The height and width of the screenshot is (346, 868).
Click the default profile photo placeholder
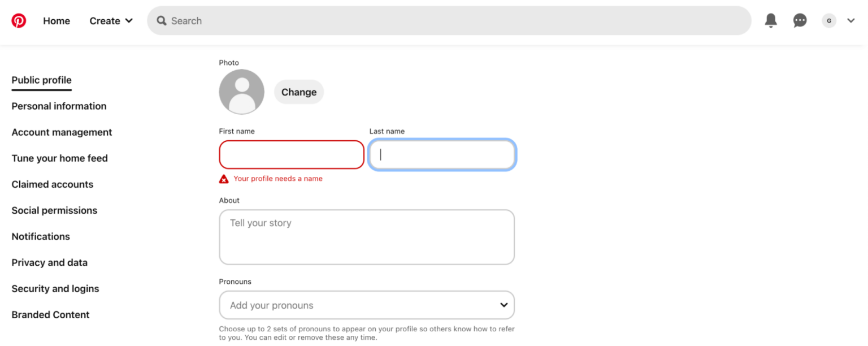click(x=241, y=92)
